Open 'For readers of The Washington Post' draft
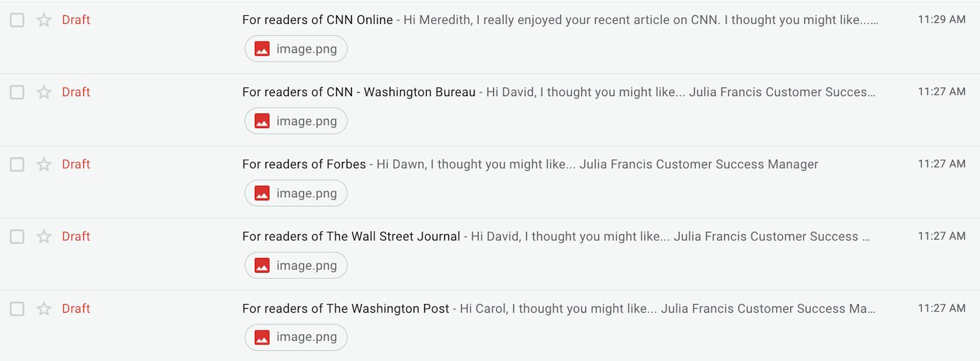Image resolution: width=980 pixels, height=361 pixels. pos(345,309)
